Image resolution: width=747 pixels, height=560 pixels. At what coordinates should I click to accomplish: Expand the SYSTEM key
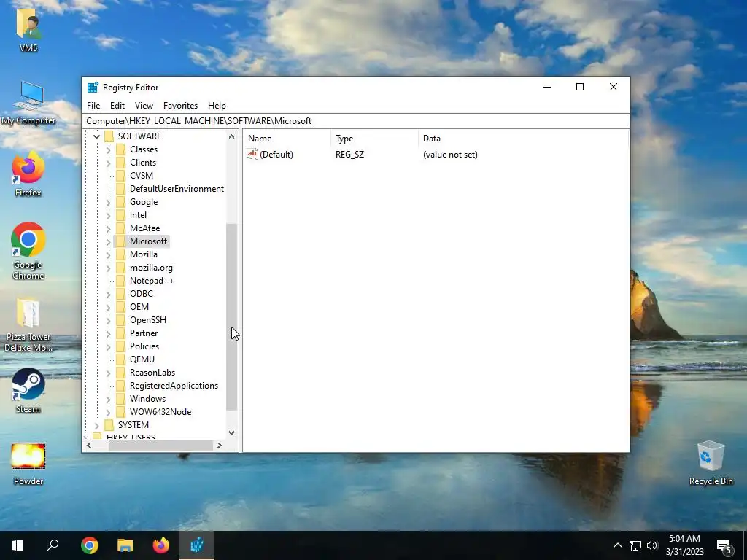click(97, 425)
